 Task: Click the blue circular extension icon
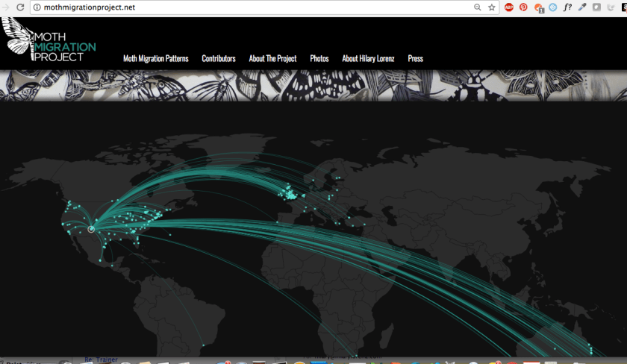(x=553, y=7)
